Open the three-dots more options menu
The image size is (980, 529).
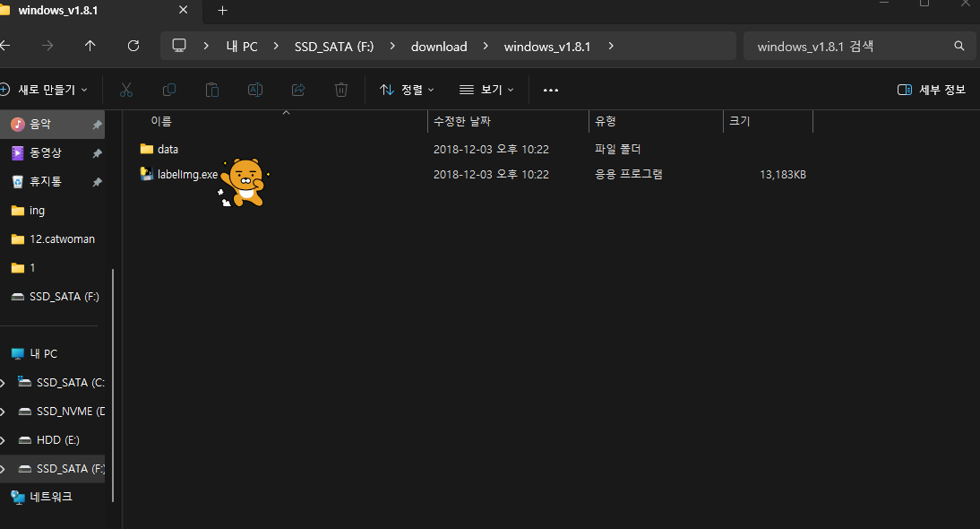click(551, 90)
